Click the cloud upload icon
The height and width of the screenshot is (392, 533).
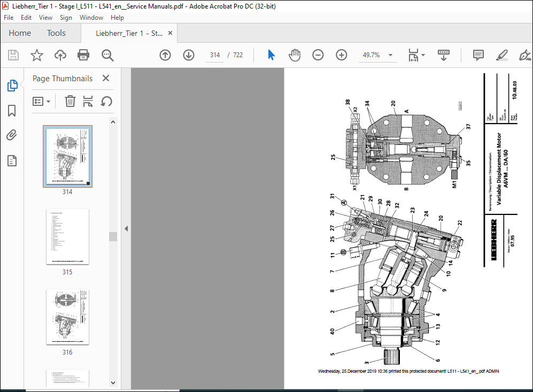click(60, 55)
